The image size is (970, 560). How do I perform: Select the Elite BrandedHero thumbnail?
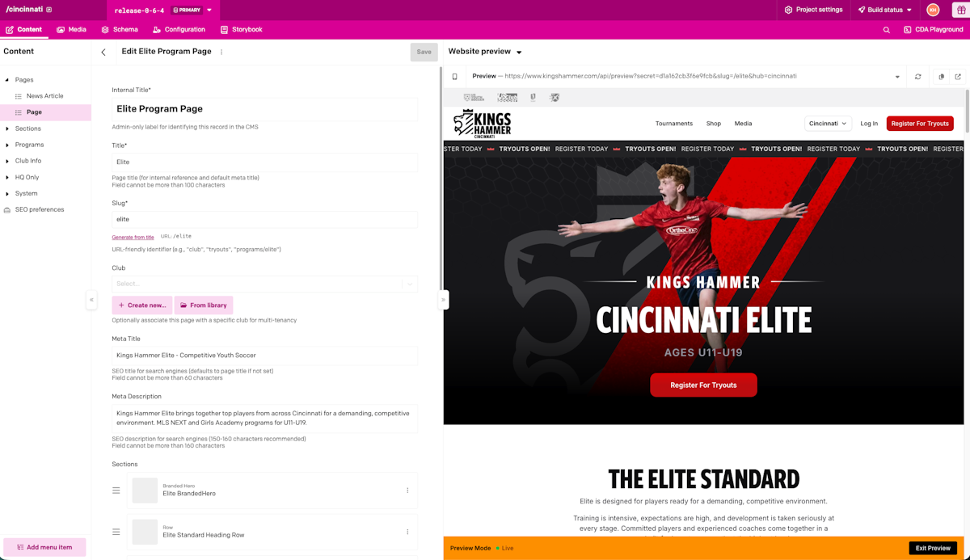click(145, 491)
